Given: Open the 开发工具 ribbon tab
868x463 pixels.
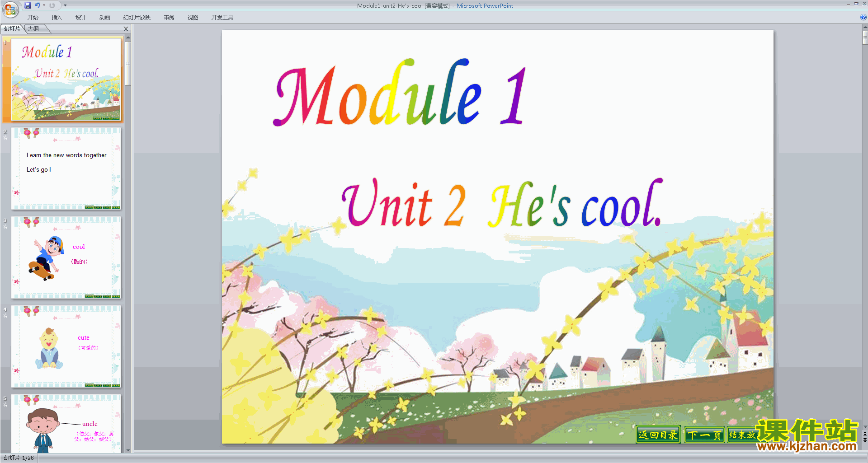Looking at the screenshot, I should 222,18.
